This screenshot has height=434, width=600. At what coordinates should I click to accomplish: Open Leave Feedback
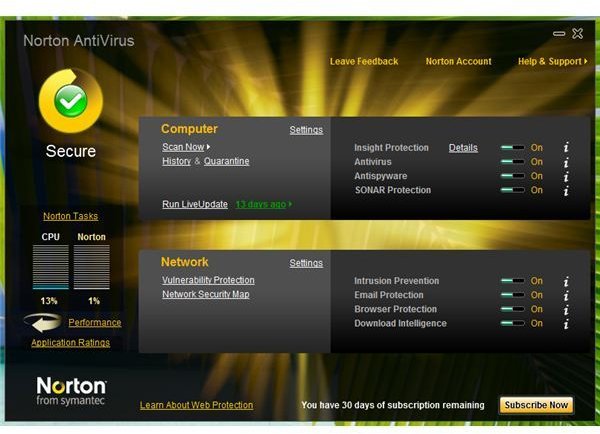click(x=364, y=61)
